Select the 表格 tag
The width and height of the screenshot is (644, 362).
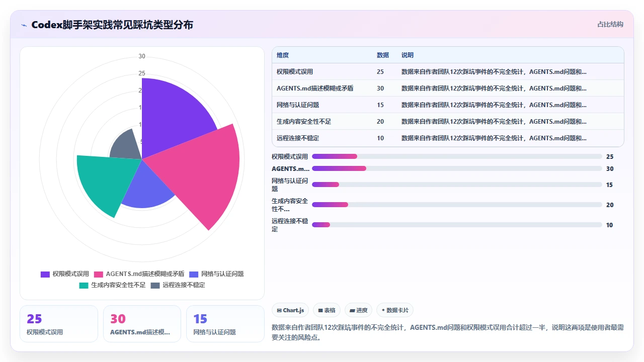pyautogui.click(x=327, y=310)
